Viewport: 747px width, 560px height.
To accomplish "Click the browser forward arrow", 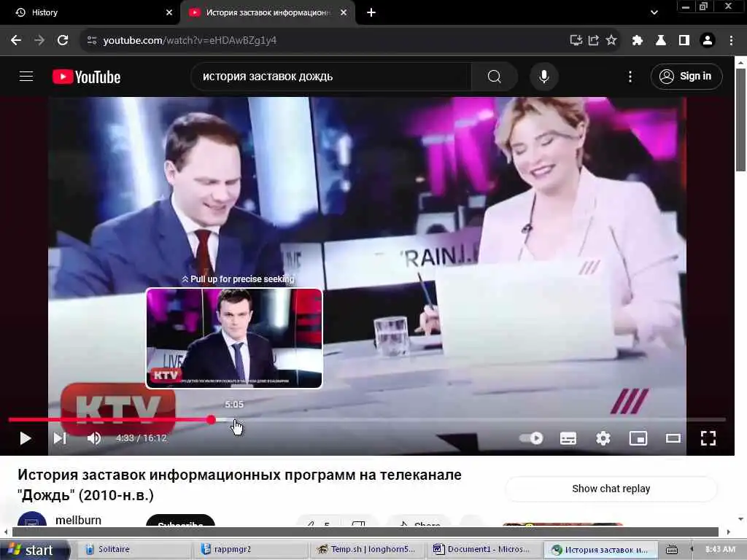I will pyautogui.click(x=39, y=41).
